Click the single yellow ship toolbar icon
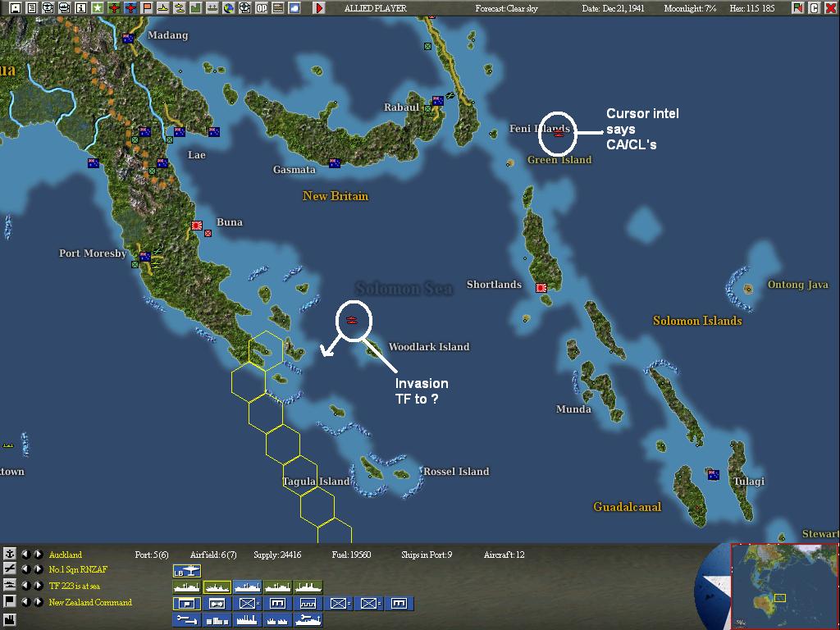Screen dimensions: 840x630 coord(163,8)
